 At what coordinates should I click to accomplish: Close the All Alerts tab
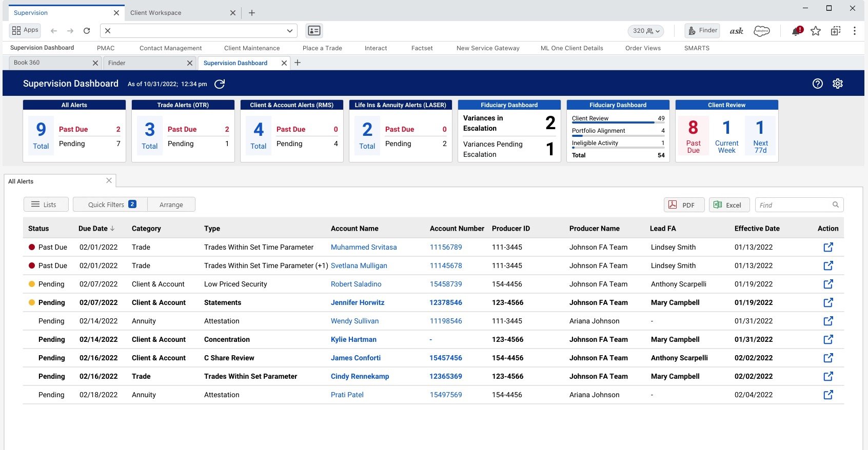[109, 180]
